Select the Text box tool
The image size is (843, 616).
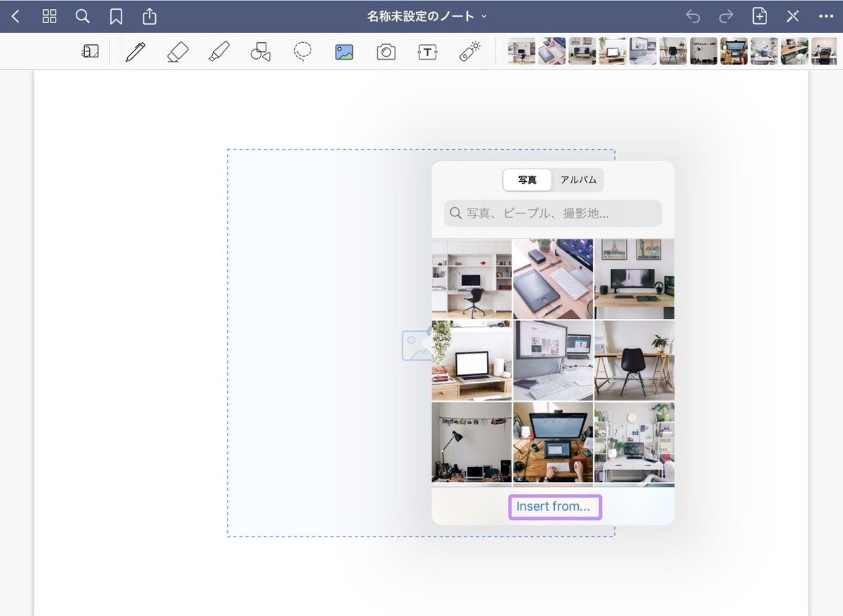pos(427,52)
